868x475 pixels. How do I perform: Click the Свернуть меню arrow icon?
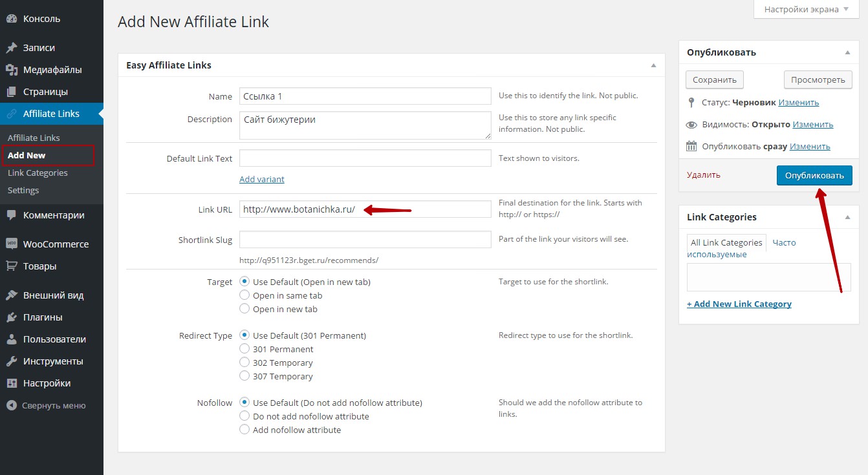(x=12, y=406)
